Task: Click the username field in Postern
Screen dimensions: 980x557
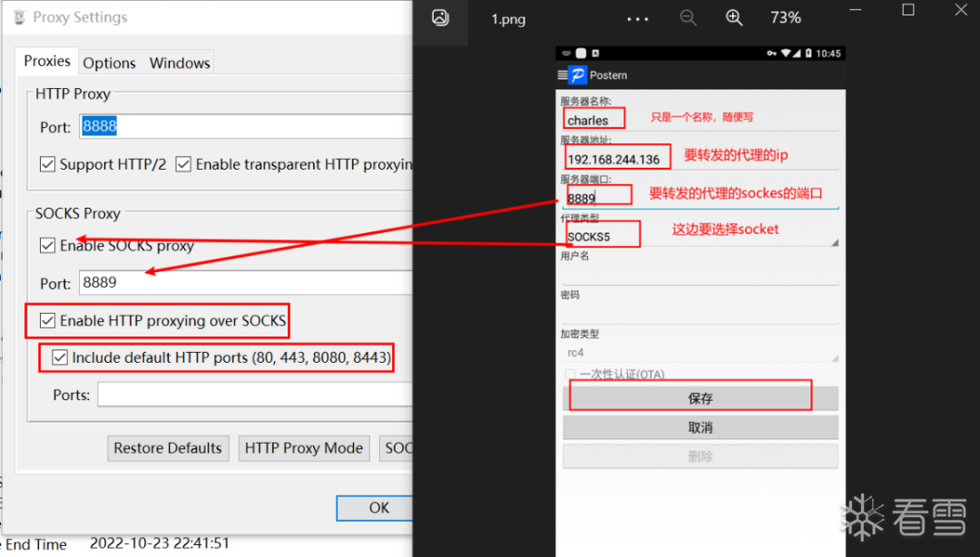Action: tap(700, 274)
